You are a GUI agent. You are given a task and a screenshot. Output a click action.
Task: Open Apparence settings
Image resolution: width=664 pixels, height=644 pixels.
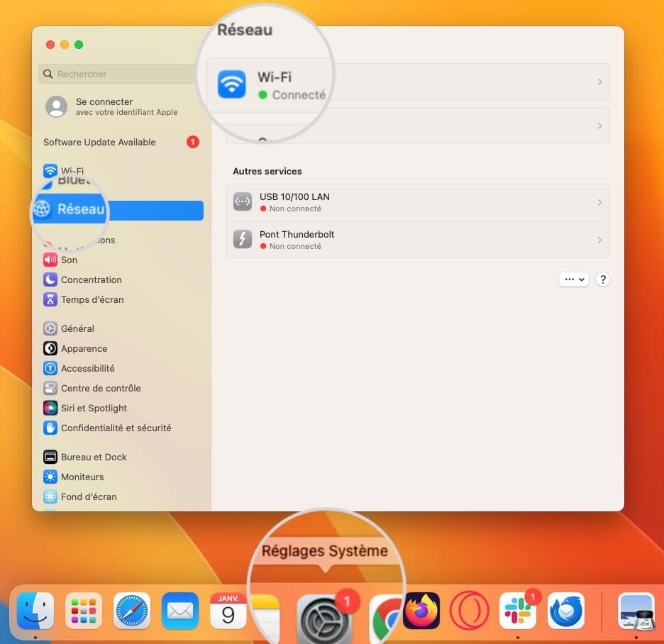[75, 348]
